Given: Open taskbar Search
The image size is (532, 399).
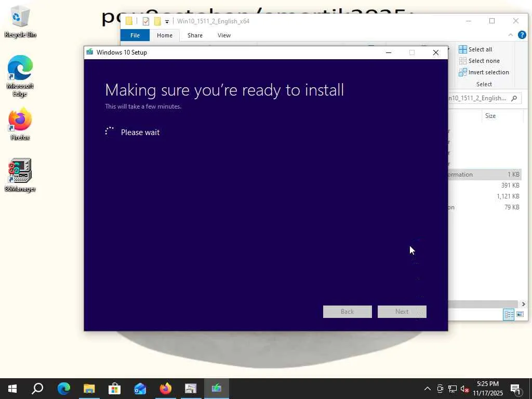Looking at the screenshot, I should tap(37, 389).
